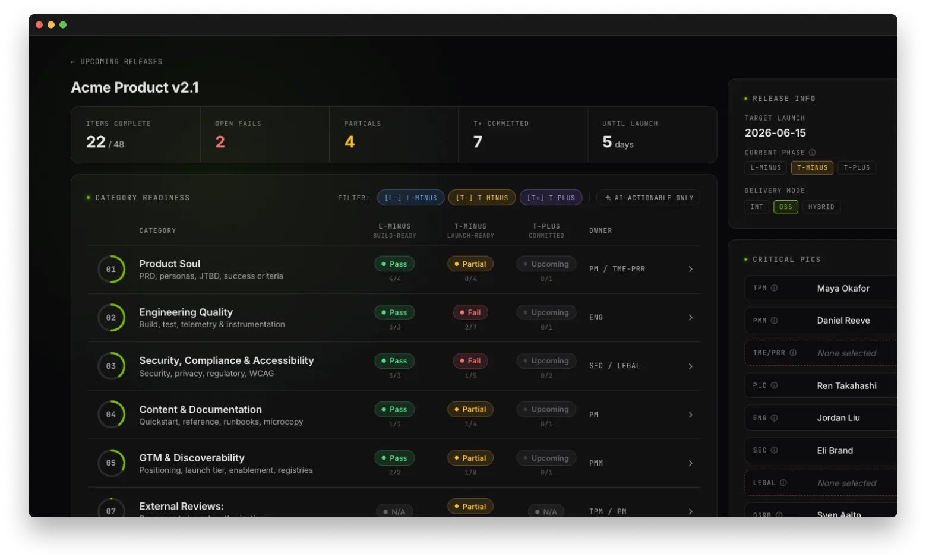Click info icon next to TME/PRR
Image resolution: width=926 pixels, height=560 pixels.
tap(793, 353)
